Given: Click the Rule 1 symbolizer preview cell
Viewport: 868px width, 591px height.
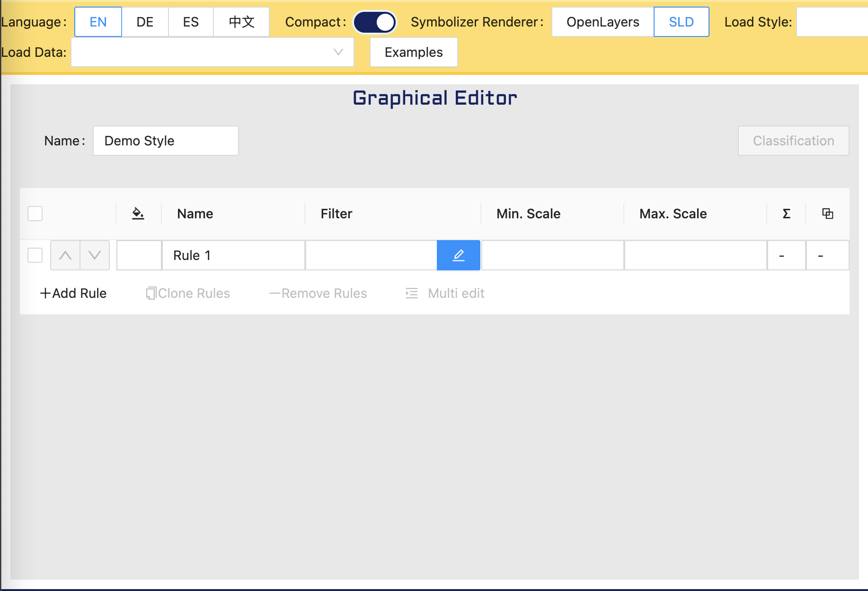Looking at the screenshot, I should pyautogui.click(x=139, y=255).
